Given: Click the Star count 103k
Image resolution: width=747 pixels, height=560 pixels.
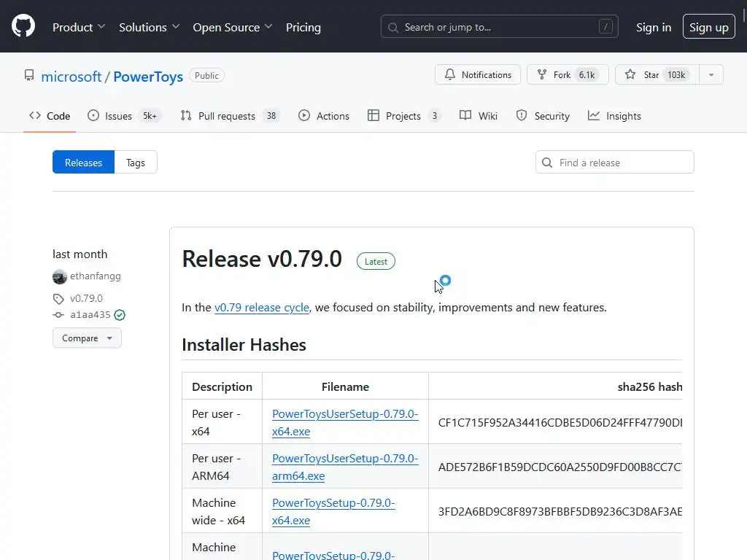Looking at the screenshot, I should (x=676, y=75).
